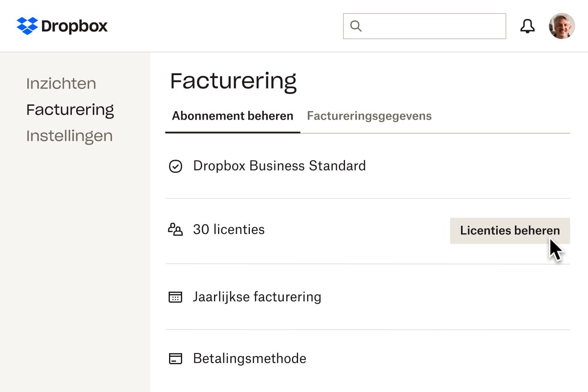Click the Licenties beheren button
Screen dimensions: 588x392
tap(510, 231)
